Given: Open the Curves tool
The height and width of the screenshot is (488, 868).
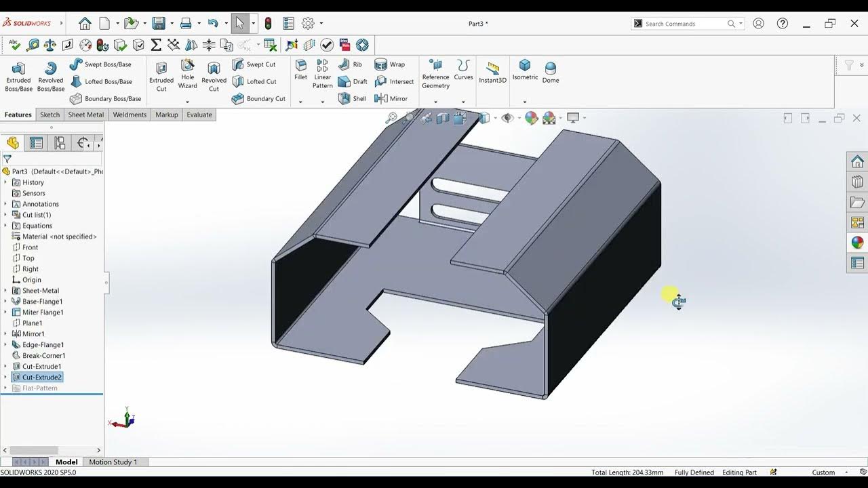Looking at the screenshot, I should (x=464, y=70).
